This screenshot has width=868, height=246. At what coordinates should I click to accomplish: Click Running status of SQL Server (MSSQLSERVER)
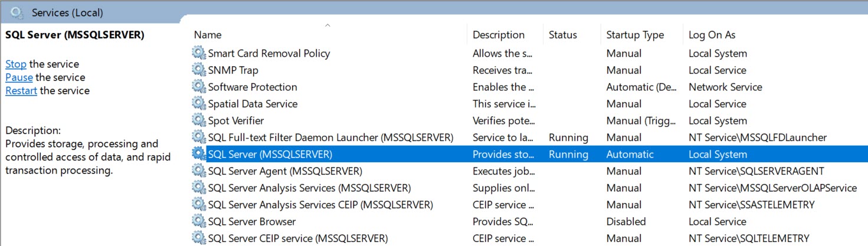pos(568,154)
